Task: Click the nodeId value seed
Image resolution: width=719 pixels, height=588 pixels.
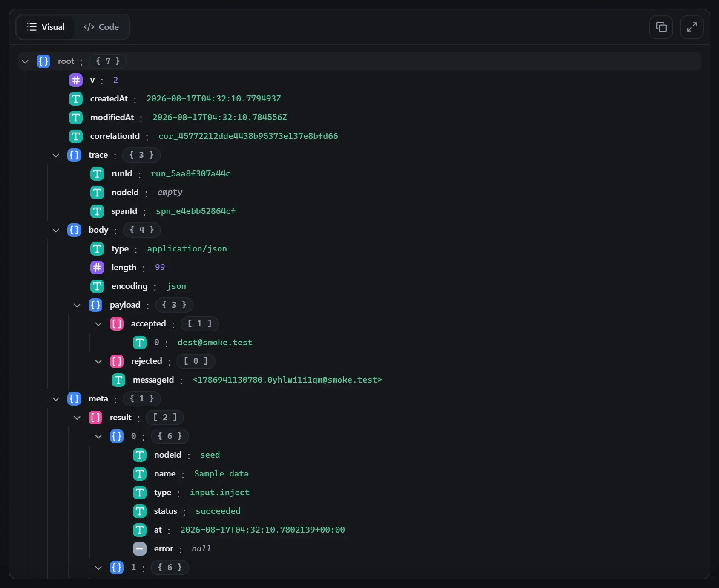Action: (x=210, y=455)
